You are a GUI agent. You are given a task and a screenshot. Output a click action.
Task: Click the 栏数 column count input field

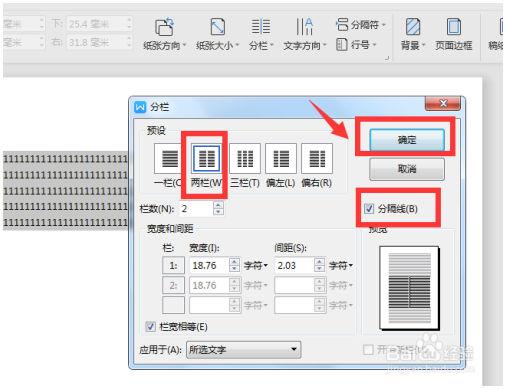pos(196,209)
